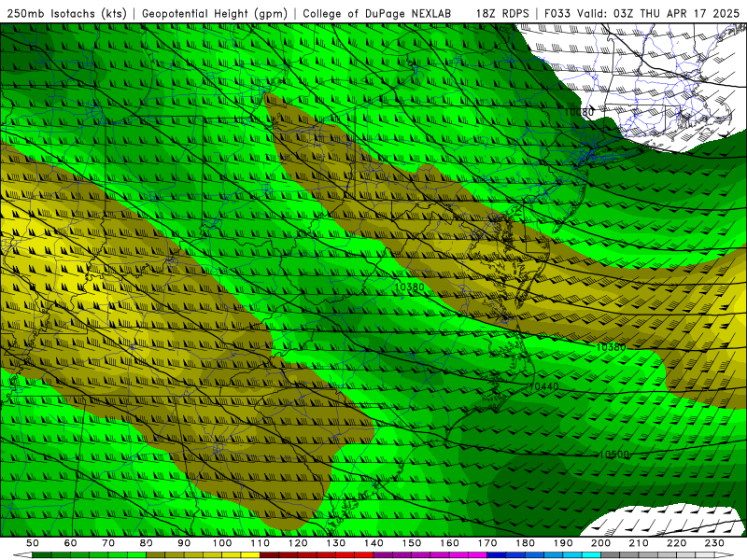Click the 140 value on the color scale

click(373, 543)
